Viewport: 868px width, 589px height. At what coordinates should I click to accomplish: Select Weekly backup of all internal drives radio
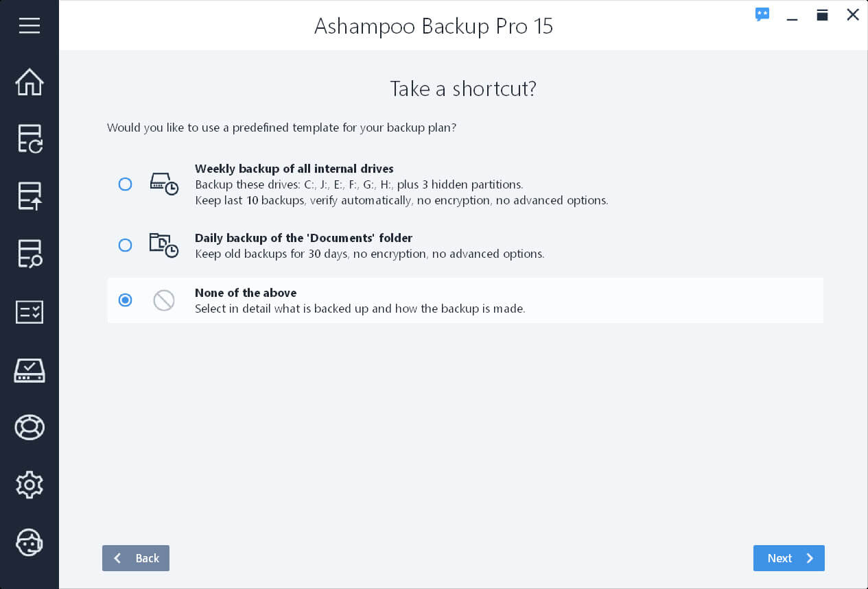(125, 184)
